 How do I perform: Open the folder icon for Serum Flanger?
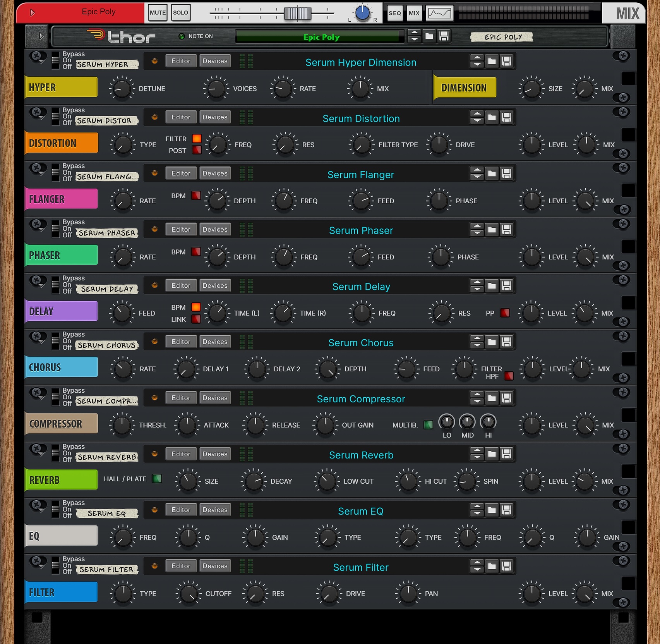coord(492,173)
